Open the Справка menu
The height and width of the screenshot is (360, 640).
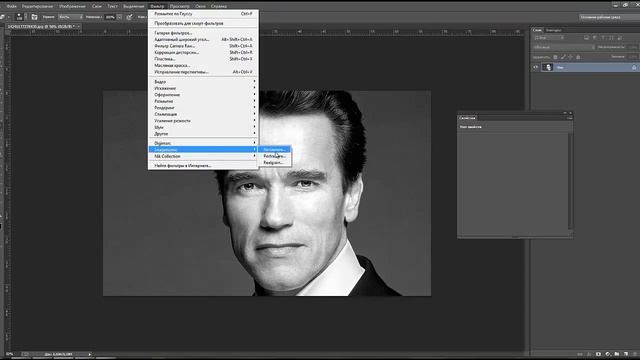click(x=219, y=6)
